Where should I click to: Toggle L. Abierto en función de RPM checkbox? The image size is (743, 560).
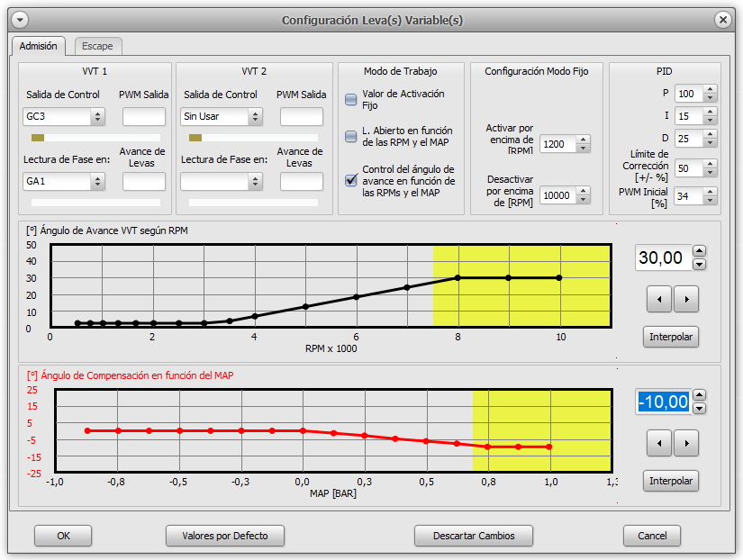click(x=351, y=136)
